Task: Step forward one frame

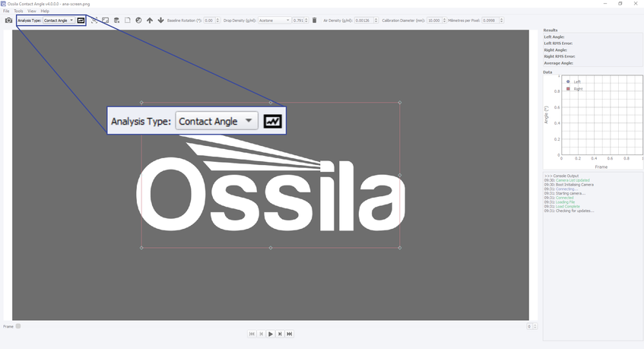Action: [280, 334]
